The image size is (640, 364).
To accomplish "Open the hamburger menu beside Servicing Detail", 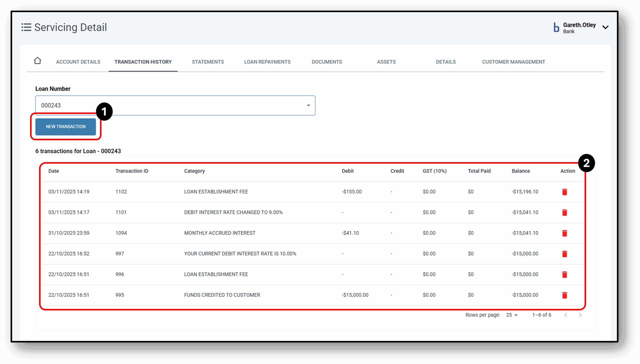I will 26,27.
